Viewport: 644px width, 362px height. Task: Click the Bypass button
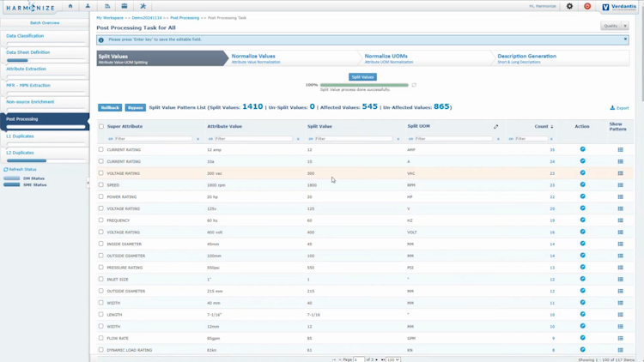pos(136,107)
